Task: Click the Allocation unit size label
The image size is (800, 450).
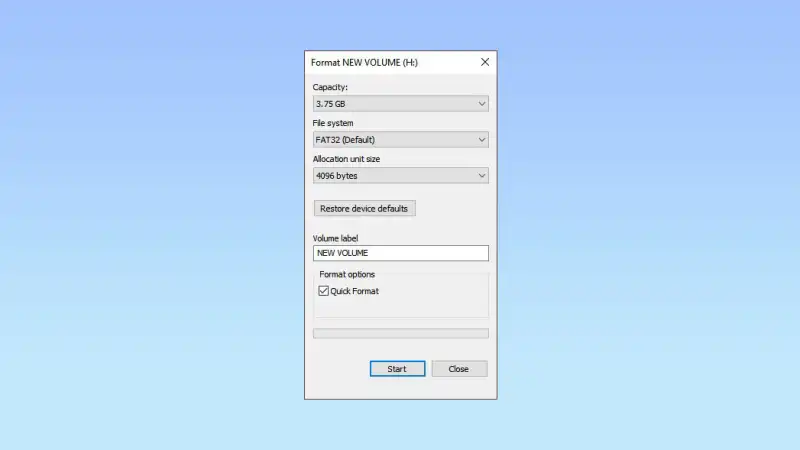Action: (x=346, y=159)
